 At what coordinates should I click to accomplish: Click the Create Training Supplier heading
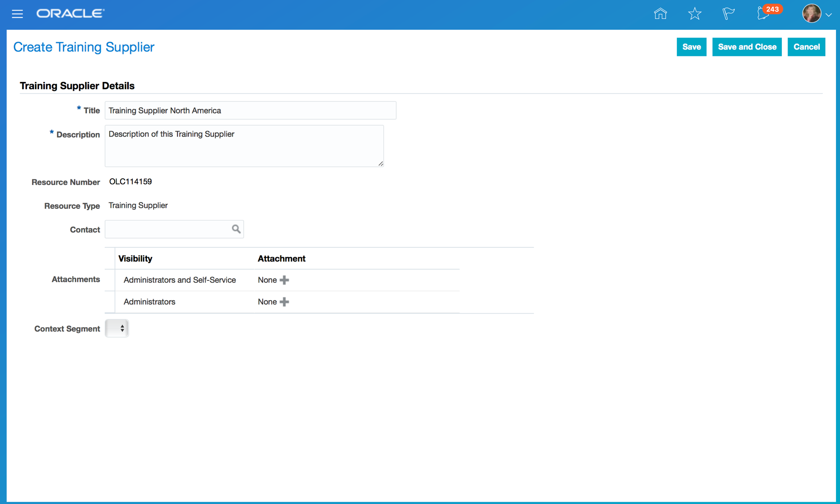tap(84, 47)
